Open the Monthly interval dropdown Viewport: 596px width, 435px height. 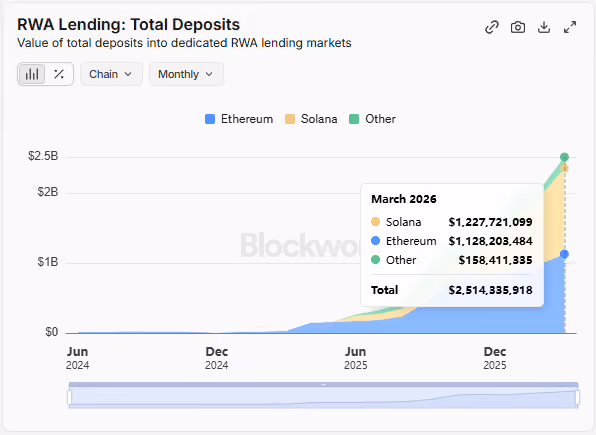[186, 74]
